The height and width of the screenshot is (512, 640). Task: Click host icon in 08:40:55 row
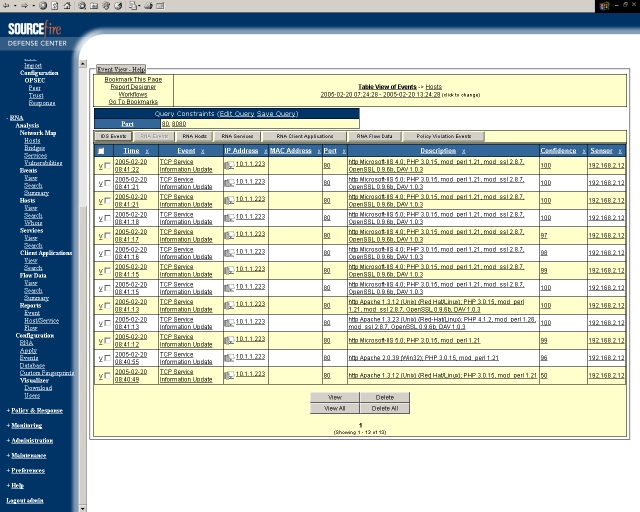(229, 358)
